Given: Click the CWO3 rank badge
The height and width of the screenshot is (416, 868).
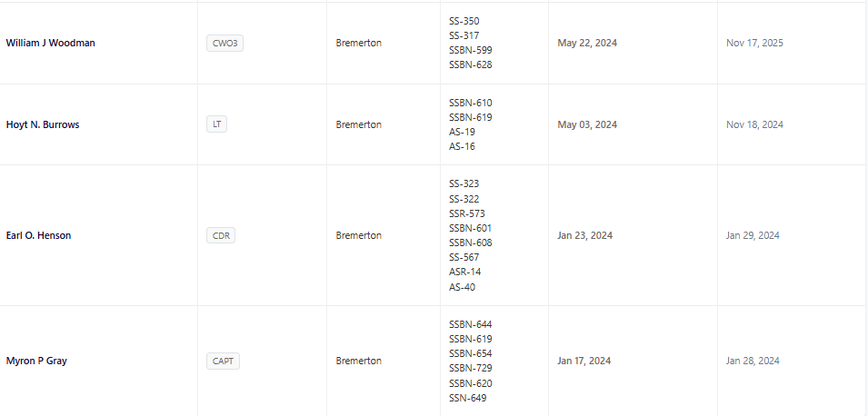Looking at the screenshot, I should coord(224,43).
